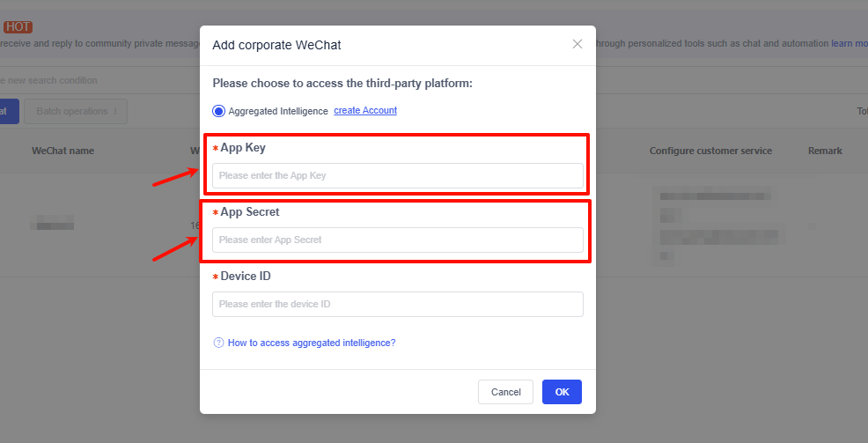Click the blue button left of Batch operations

[x=8, y=112]
